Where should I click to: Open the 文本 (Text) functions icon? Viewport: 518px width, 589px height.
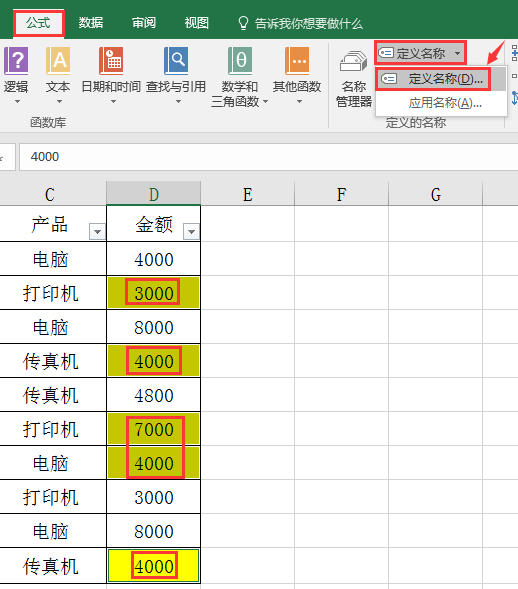tap(58, 61)
